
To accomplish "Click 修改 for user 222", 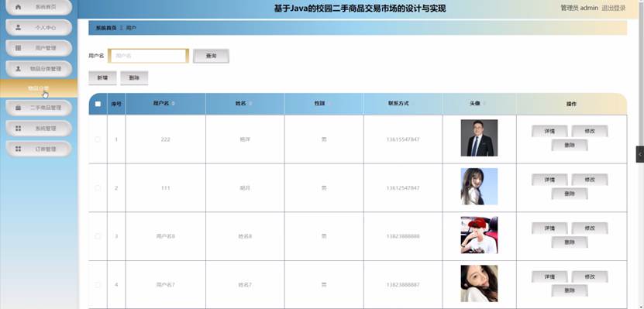I will click(590, 132).
